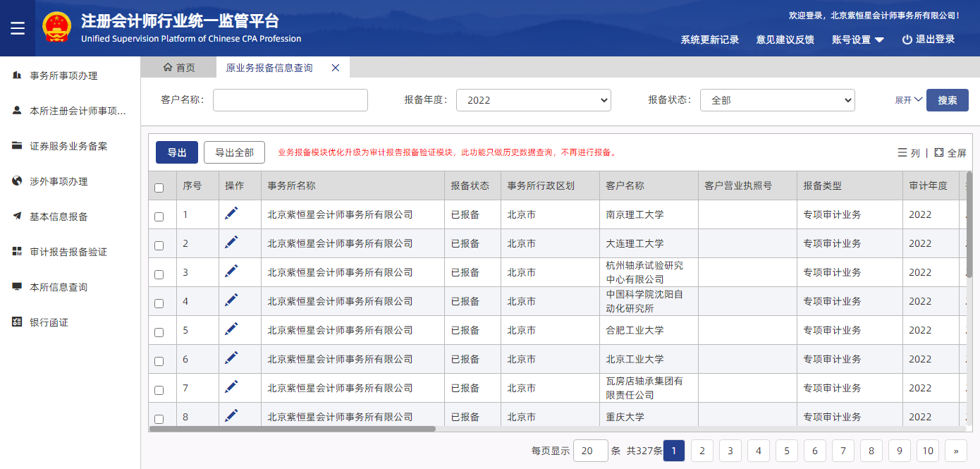The image size is (980, 469).
Task: Click the 导出全部 button
Action: [x=234, y=152]
